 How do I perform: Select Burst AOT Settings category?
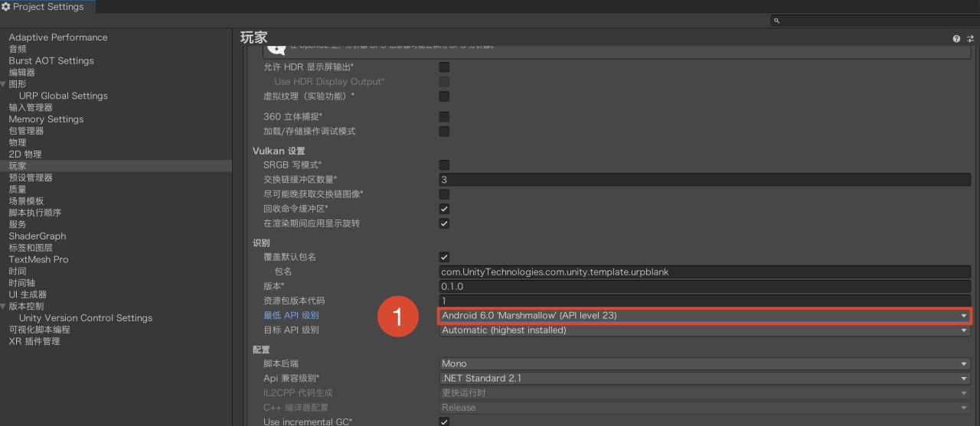click(51, 60)
